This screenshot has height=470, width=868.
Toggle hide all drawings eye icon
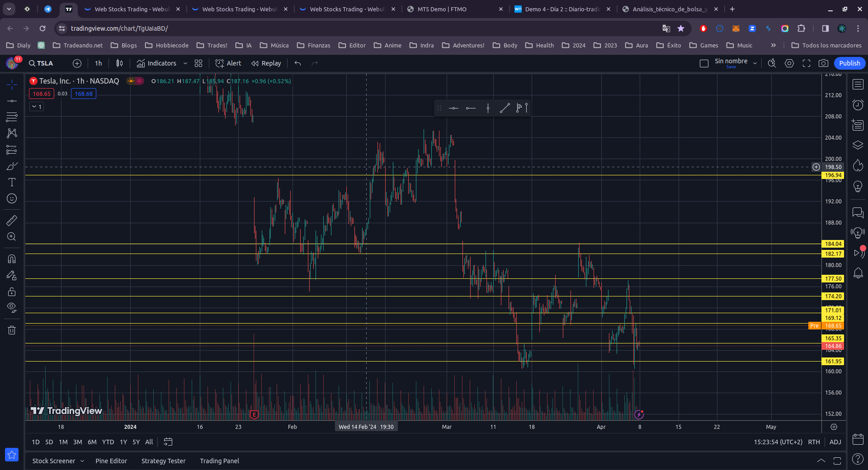12,308
